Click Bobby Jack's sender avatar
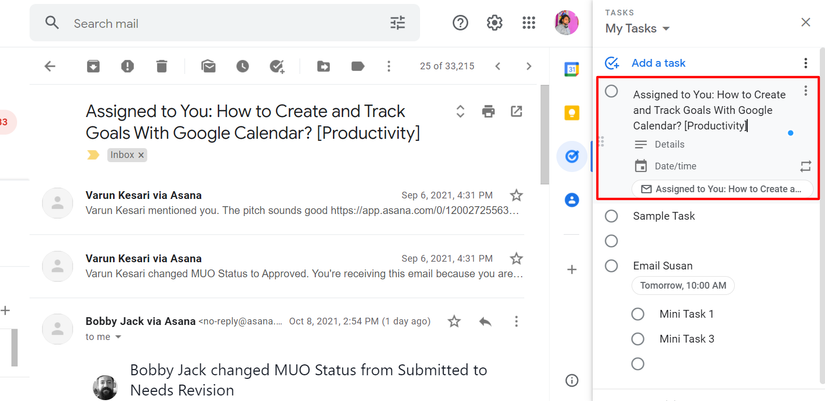This screenshot has height=401, width=825. [x=57, y=329]
